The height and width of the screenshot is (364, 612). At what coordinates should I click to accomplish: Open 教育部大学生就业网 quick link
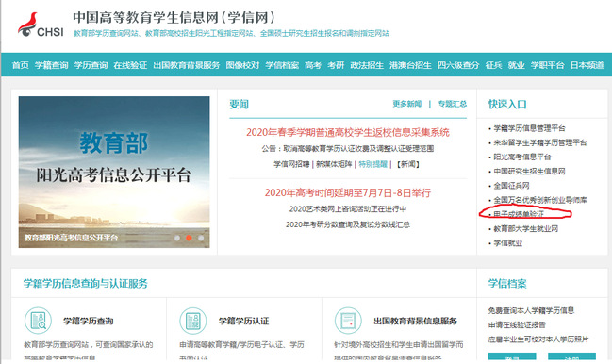[526, 228]
